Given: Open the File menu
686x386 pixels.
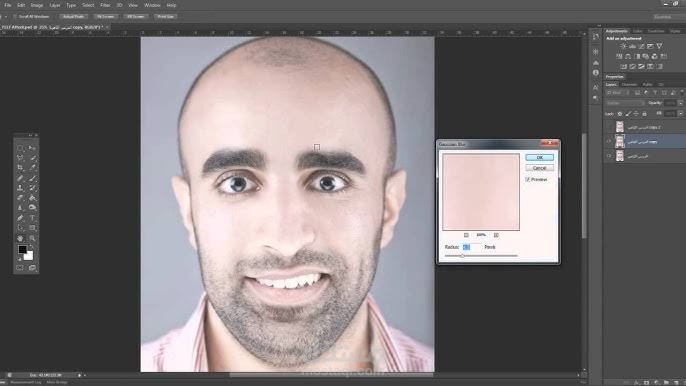Looking at the screenshot, I should click(8, 5).
